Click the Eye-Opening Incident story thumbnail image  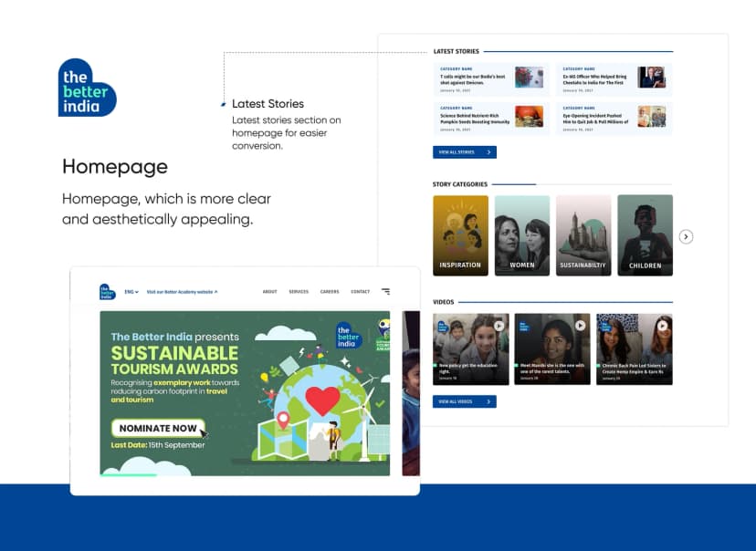click(x=651, y=117)
